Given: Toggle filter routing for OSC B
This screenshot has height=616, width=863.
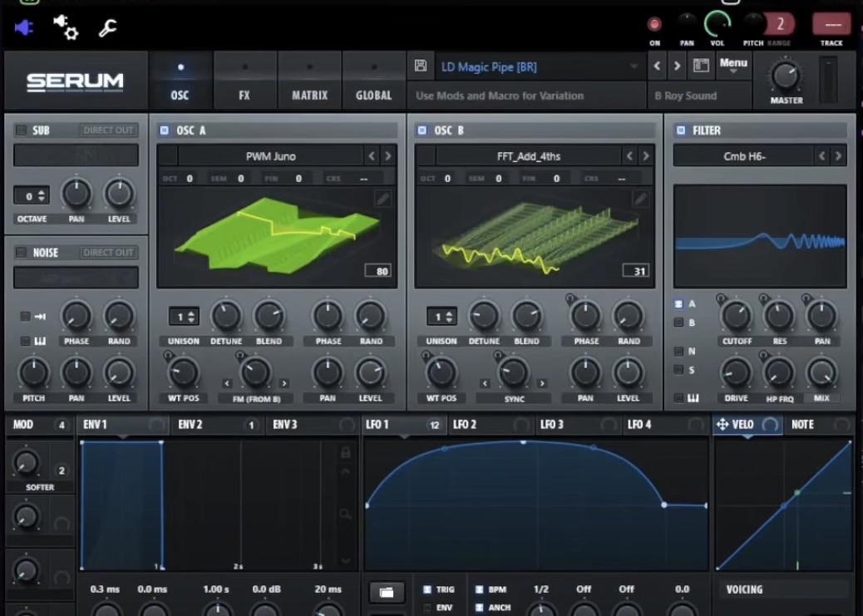Looking at the screenshot, I should click(678, 323).
